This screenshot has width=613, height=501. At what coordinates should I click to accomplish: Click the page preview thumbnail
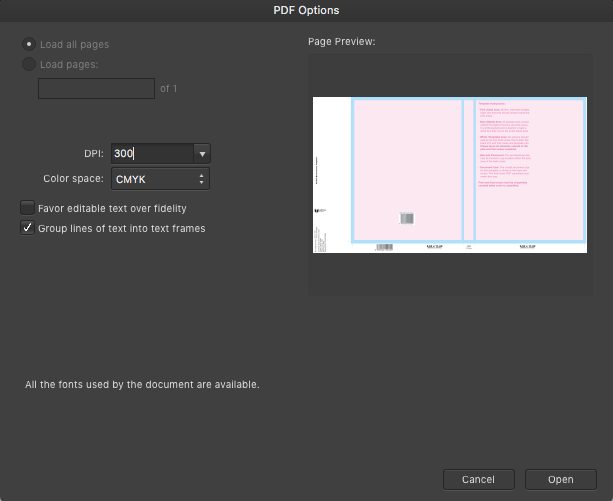coord(449,175)
